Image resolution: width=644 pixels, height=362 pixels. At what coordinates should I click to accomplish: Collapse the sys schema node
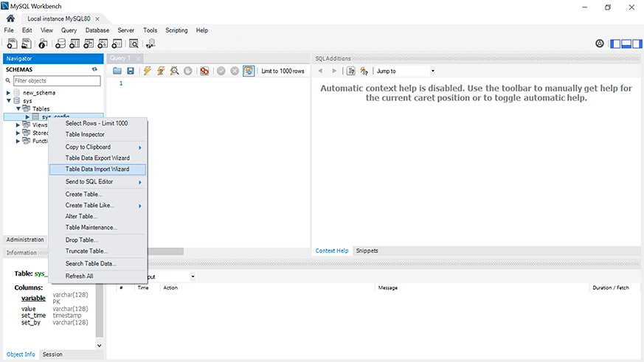click(8, 100)
